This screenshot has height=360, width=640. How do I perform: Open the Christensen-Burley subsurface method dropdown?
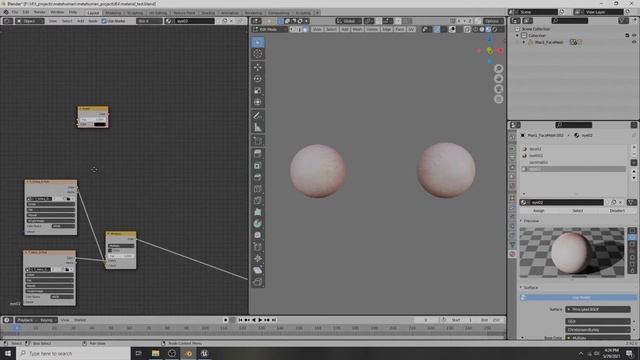pyautogui.click(x=598, y=329)
